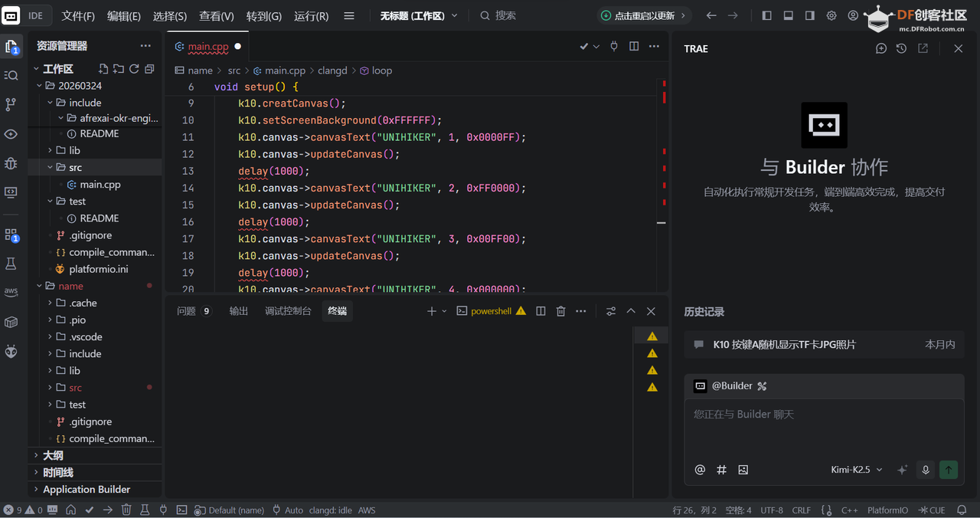Click the microphone icon in chat input

tap(926, 470)
